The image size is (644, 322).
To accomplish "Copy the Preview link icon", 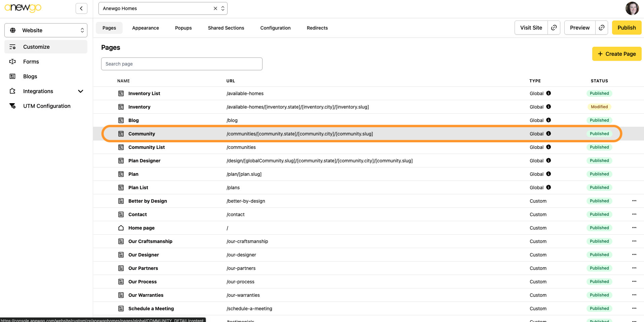I will tap(602, 28).
